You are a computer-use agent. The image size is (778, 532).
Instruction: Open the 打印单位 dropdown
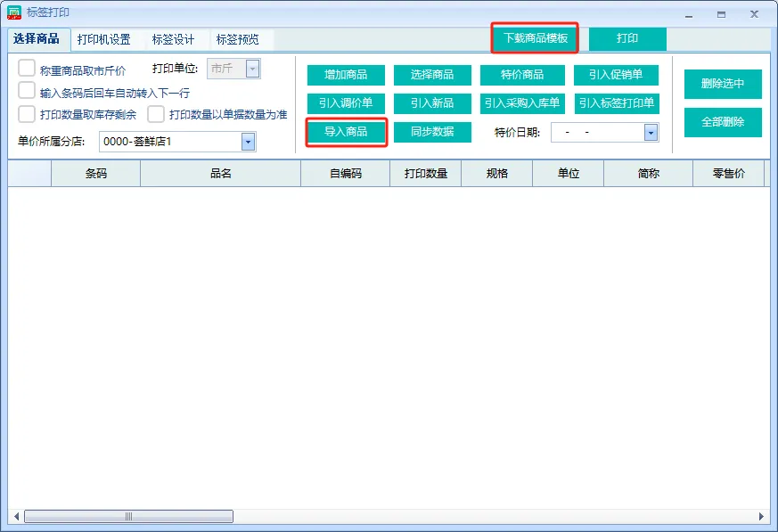pyautogui.click(x=252, y=70)
